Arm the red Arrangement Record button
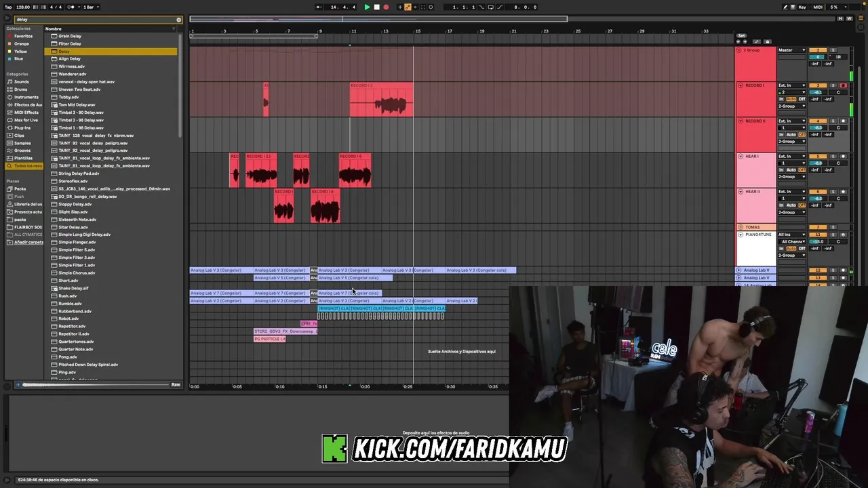This screenshot has height=488, width=868. [386, 7]
